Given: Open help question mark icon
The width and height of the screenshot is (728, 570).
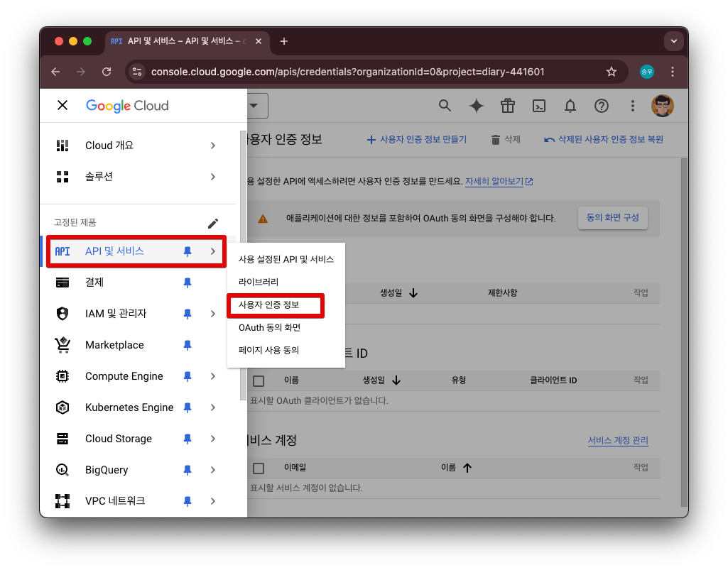Looking at the screenshot, I should point(602,106).
